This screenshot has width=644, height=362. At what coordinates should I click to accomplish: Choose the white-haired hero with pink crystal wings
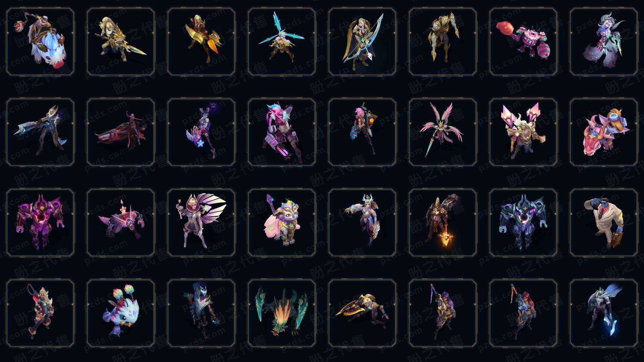point(523,132)
